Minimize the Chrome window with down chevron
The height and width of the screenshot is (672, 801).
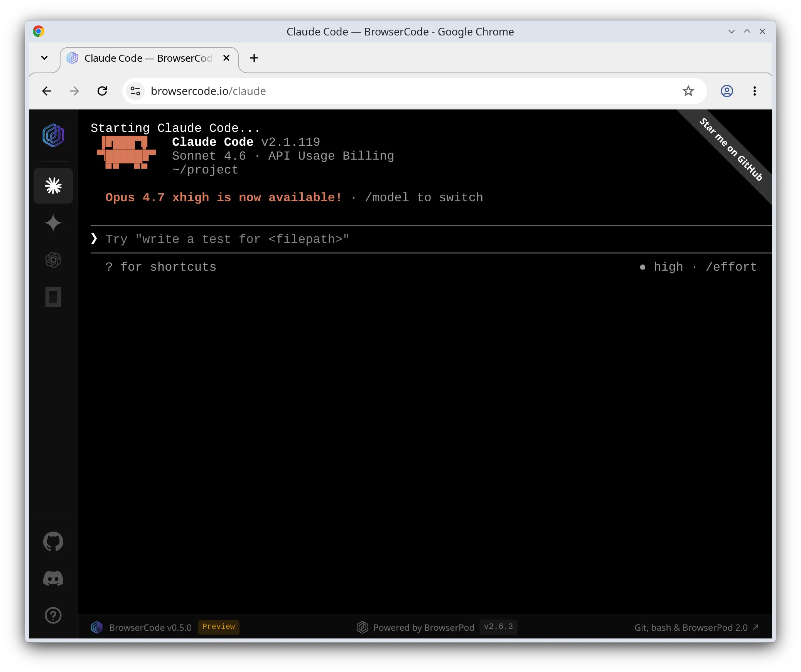click(732, 31)
